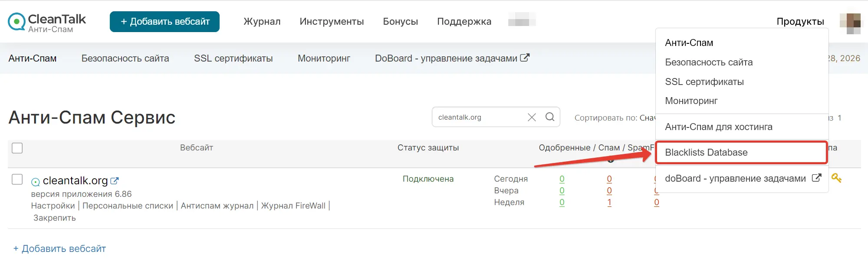Screen dimensions: 868x274
Task: Click the key icon in cleantalk.org row
Action: (x=837, y=178)
